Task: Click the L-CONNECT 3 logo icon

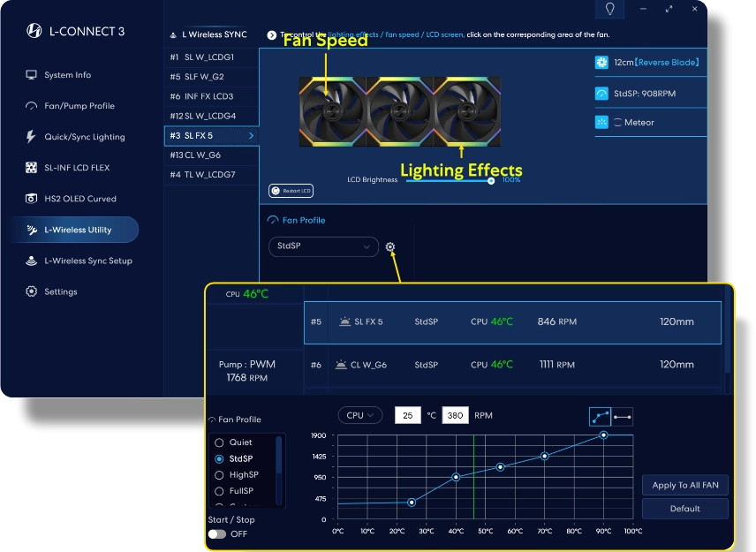Action: (34, 31)
